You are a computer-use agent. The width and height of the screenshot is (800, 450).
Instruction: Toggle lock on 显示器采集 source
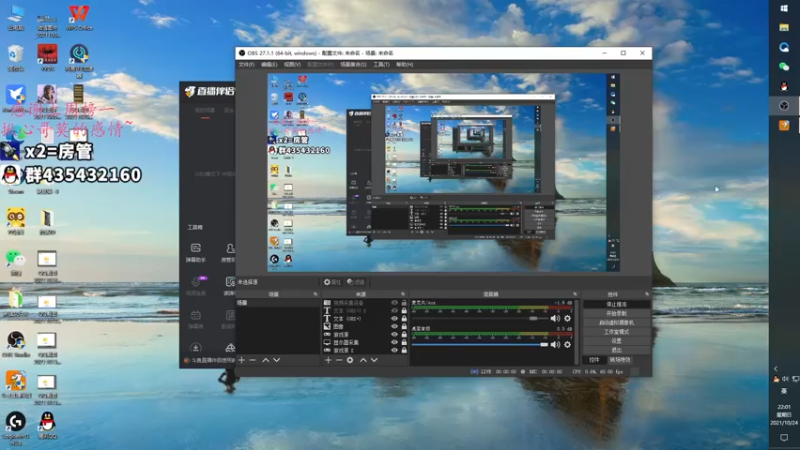pyautogui.click(x=404, y=342)
